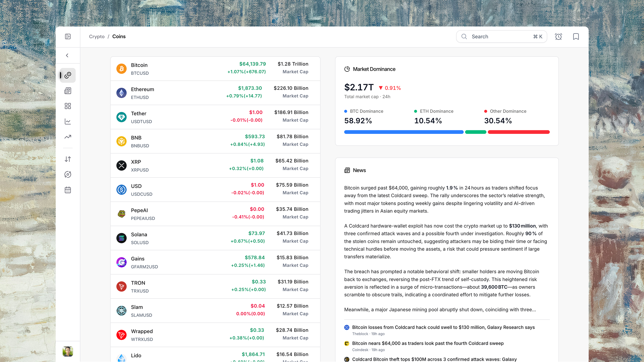This screenshot has height=362, width=644.
Task: Click the Wrapped TRX coin logo
Action: tap(121, 335)
